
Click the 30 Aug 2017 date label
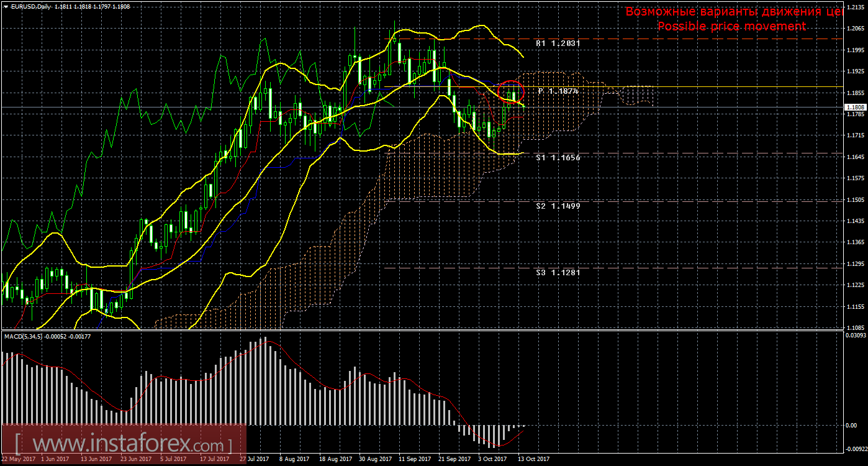(x=376, y=459)
